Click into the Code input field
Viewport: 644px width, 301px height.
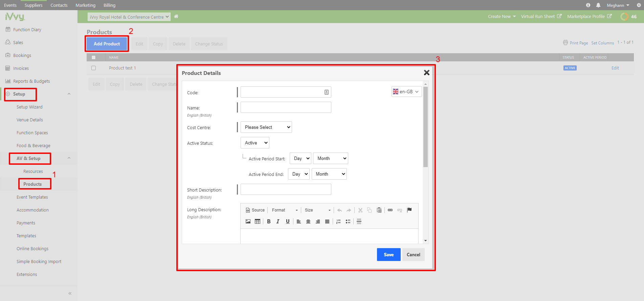(286, 92)
